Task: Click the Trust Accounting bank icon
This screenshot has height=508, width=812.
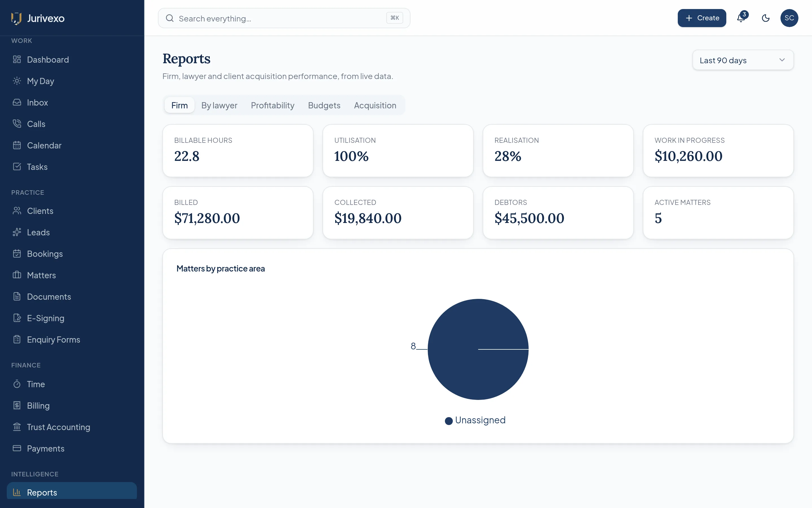Action: coord(17,427)
